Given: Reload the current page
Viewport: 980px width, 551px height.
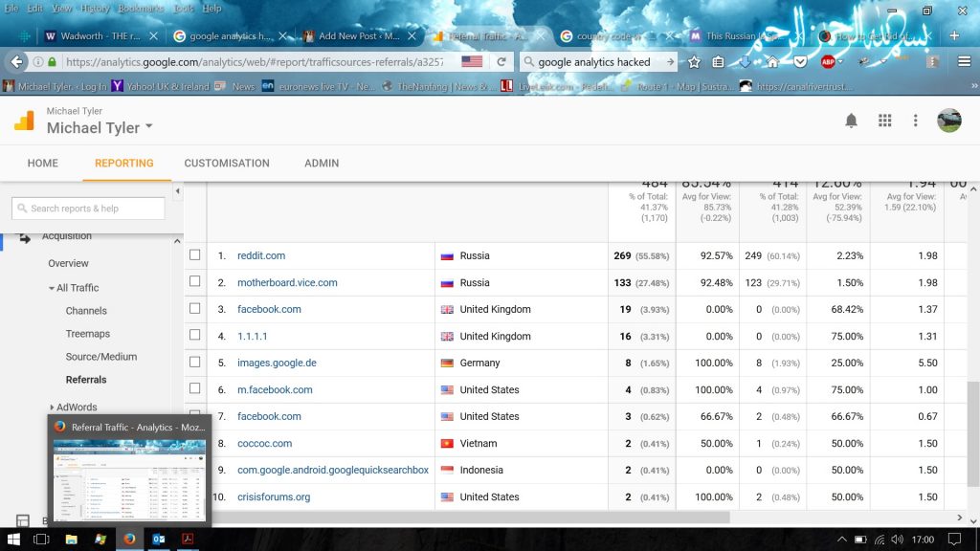Looking at the screenshot, I should pyautogui.click(x=501, y=62).
